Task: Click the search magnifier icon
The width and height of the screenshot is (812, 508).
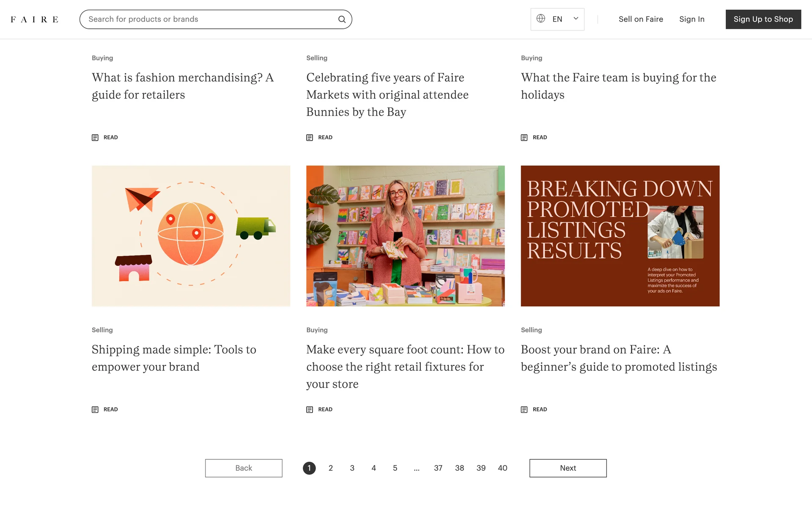Action: point(342,19)
